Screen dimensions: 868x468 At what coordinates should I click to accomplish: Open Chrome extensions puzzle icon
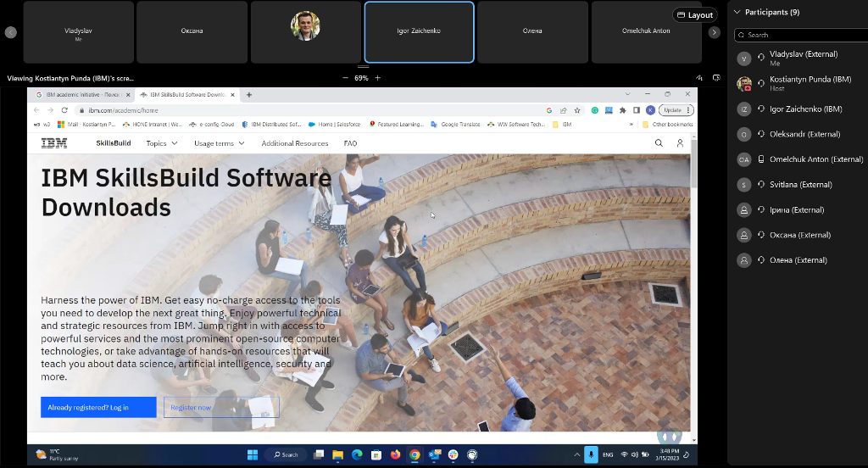[623, 110]
